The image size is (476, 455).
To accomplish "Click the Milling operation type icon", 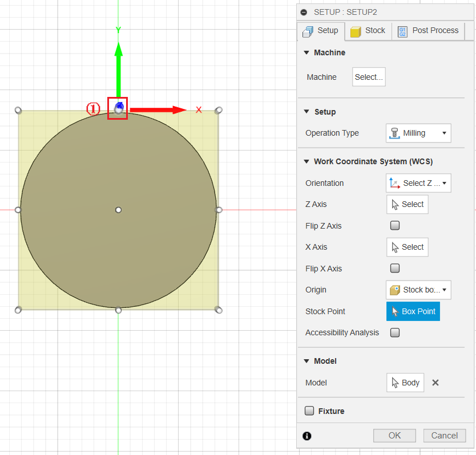I will 394,133.
